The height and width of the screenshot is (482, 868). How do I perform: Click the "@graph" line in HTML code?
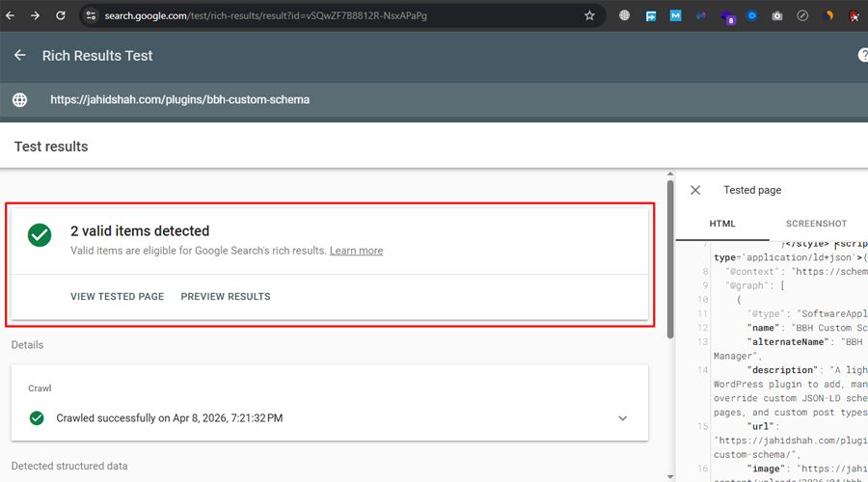755,285
